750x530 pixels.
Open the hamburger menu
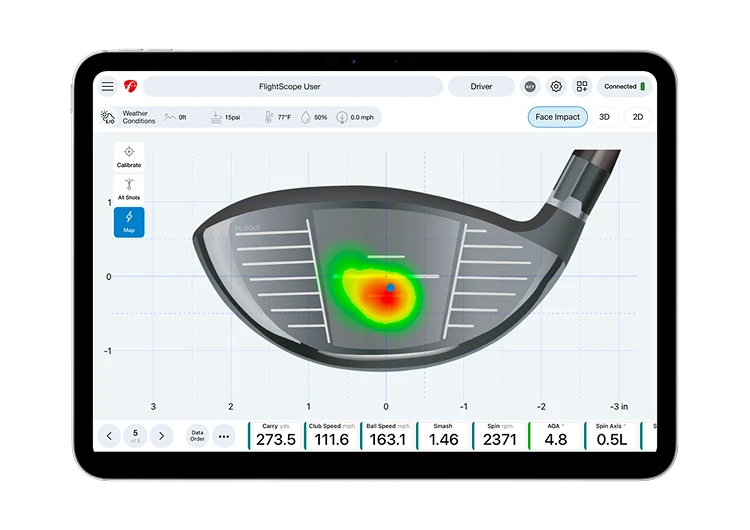[108, 87]
